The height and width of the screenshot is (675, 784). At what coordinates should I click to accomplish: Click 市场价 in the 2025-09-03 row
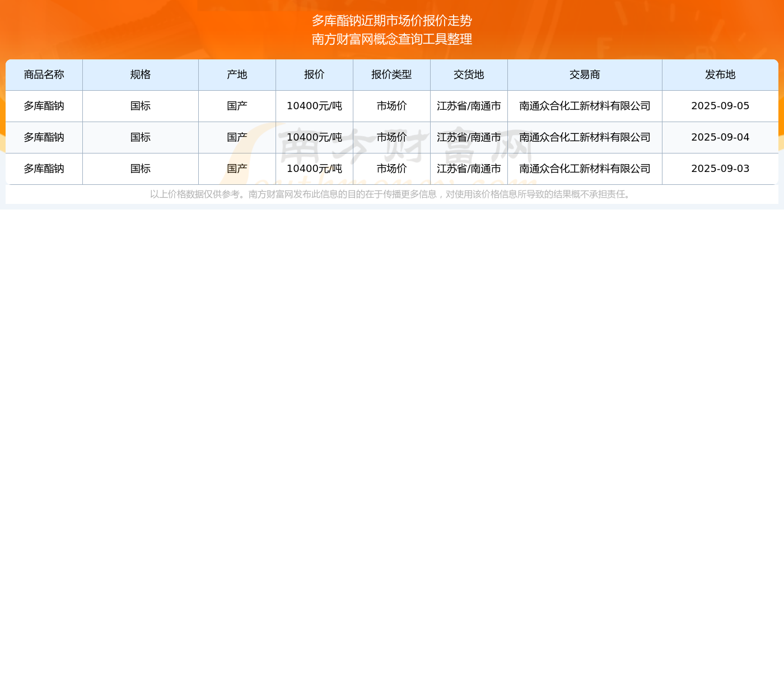point(392,169)
